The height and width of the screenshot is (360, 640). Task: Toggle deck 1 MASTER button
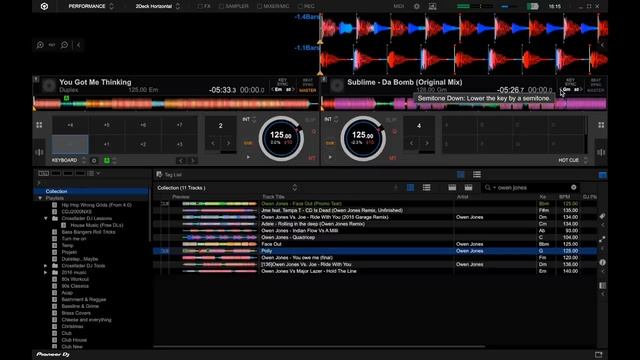[307, 90]
